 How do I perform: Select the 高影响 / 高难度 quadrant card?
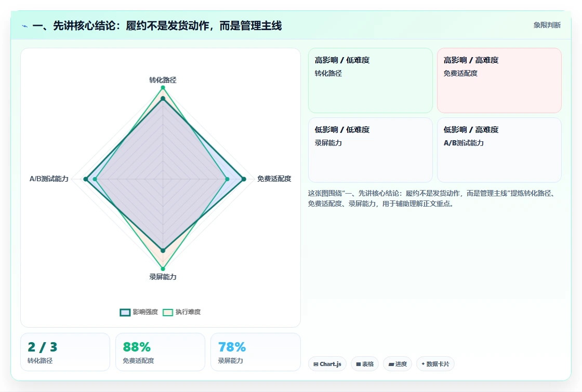[499, 80]
